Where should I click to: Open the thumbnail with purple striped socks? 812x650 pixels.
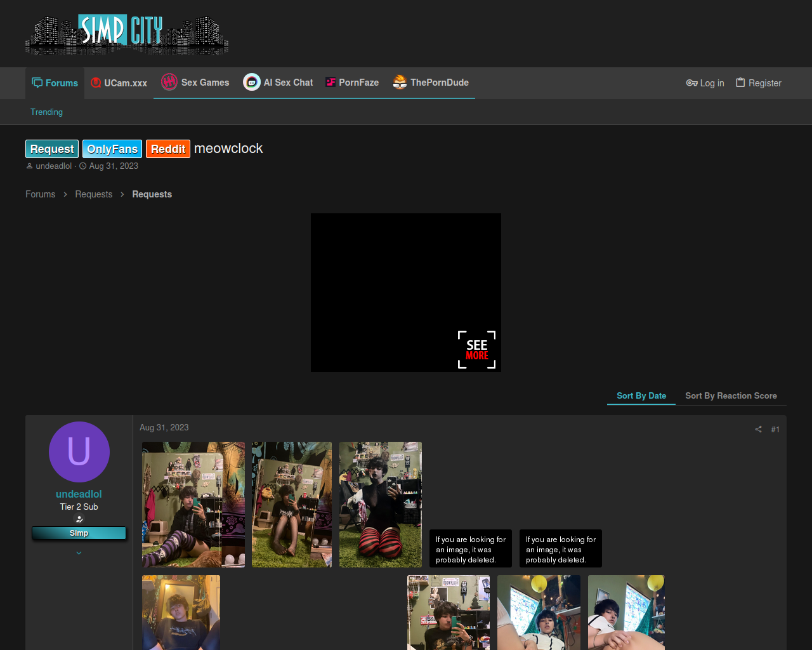pyautogui.click(x=193, y=505)
